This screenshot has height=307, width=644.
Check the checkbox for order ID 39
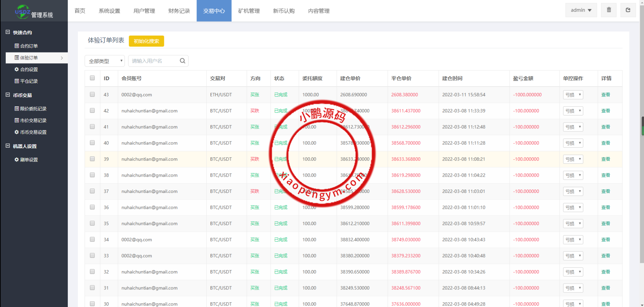point(92,159)
